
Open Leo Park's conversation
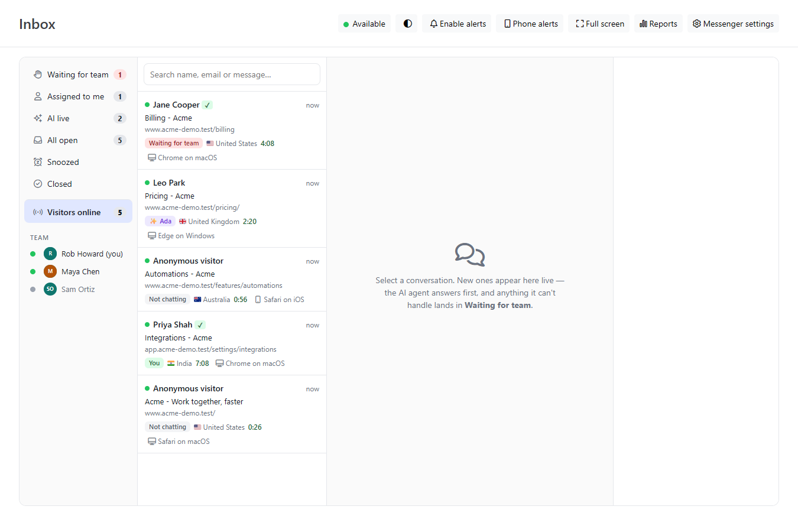(232, 209)
